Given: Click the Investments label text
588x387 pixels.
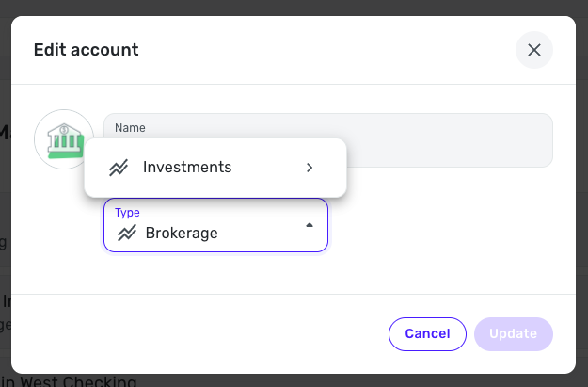Looking at the screenshot, I should (x=187, y=168).
